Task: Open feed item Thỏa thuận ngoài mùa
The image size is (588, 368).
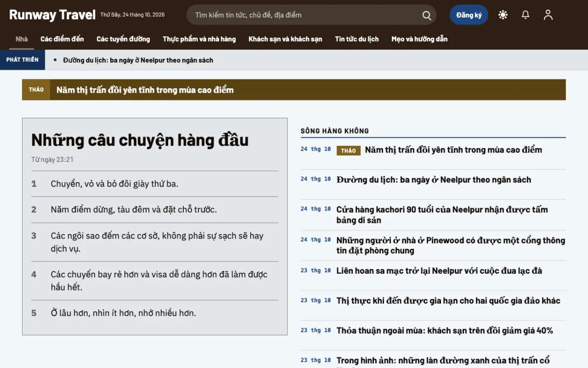Action: click(x=444, y=331)
